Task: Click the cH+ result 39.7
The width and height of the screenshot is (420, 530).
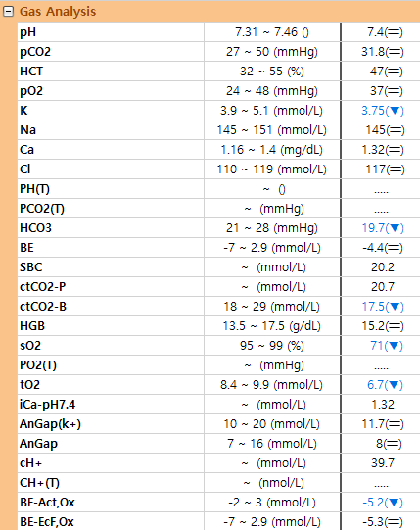Action: click(383, 463)
